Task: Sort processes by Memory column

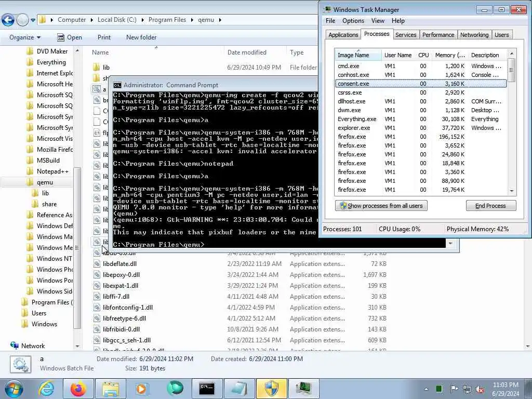Action: point(450,55)
